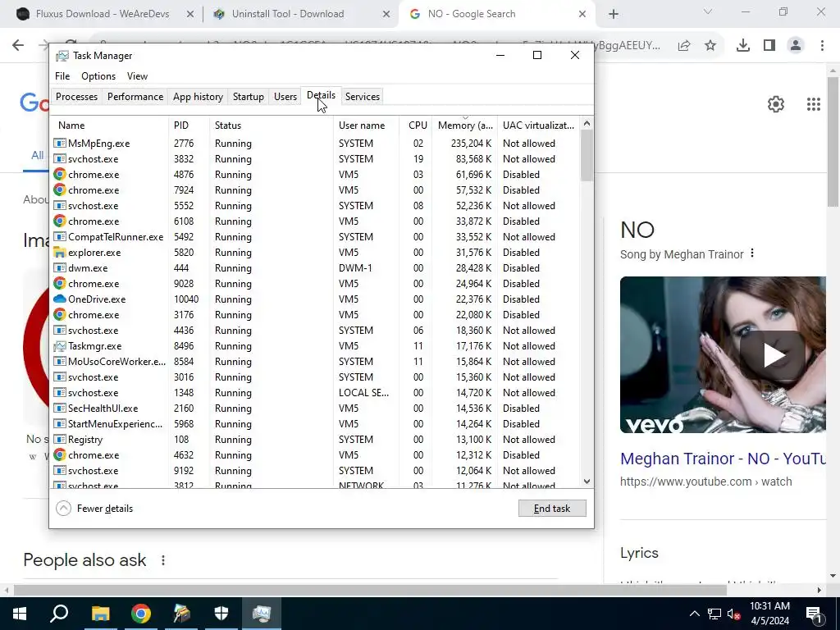This screenshot has width=840, height=630.
Task: Collapse Task Manager with Fewer details
Action: (94, 509)
